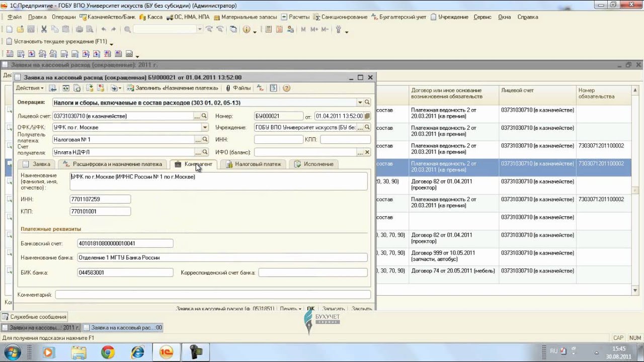This screenshot has height=362, width=644.
Task: Click the first navigation icon after Действия
Action: (52, 88)
